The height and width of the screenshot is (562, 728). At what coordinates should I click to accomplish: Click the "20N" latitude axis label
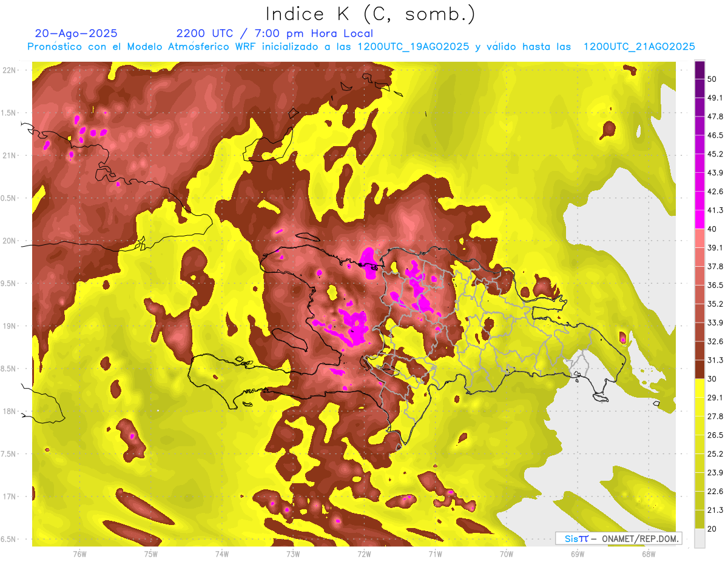[9, 241]
